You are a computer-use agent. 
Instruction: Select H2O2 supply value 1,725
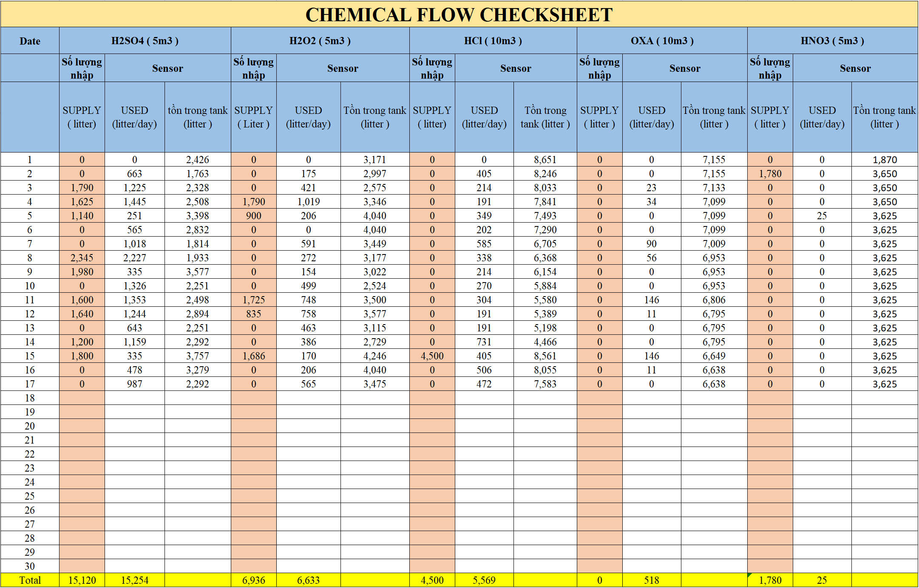pyautogui.click(x=254, y=300)
